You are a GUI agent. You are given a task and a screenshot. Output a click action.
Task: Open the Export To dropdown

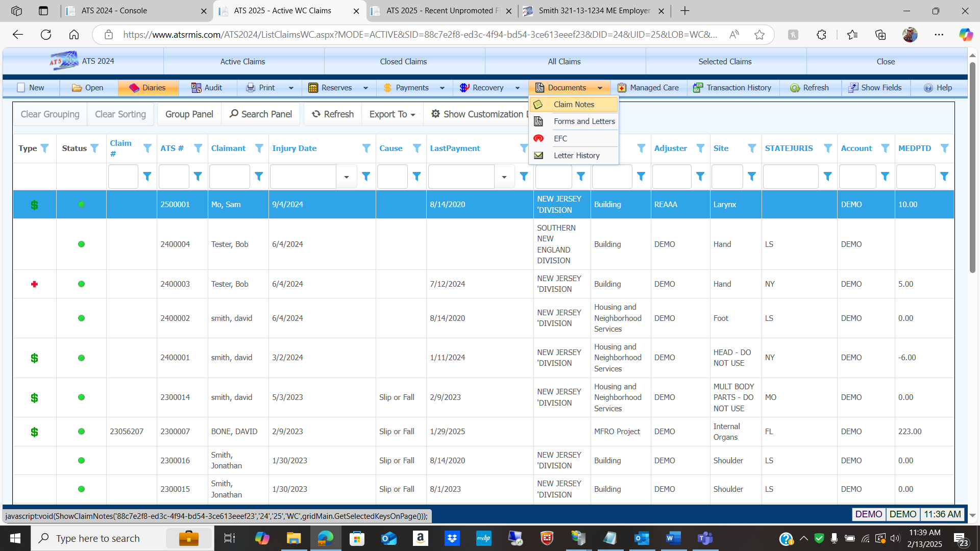tap(392, 114)
